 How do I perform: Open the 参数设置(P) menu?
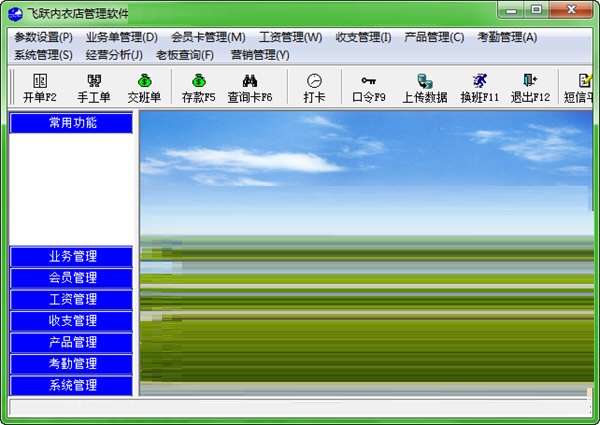click(43, 37)
